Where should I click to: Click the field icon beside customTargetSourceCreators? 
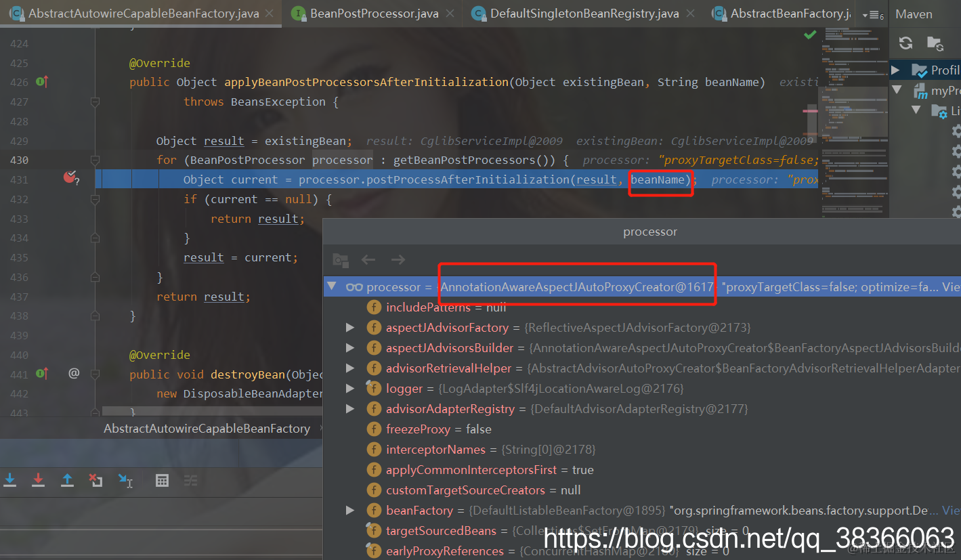[x=373, y=490]
